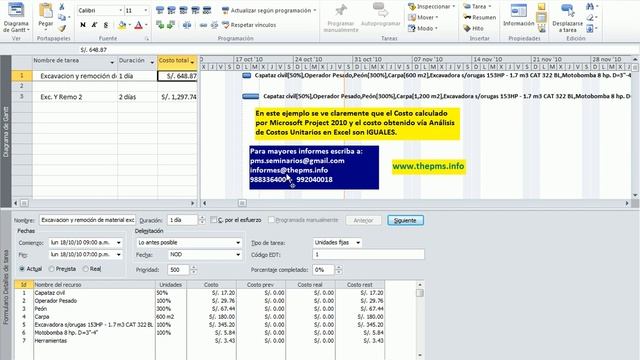The image size is (640, 360).
Task: Toggle underline (S) formatting
Action: [x=106, y=25]
